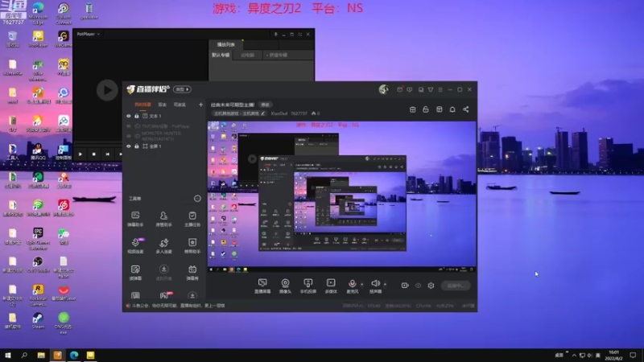Click the unlock icon above preview
This screenshot has height=362, width=644.
(x=426, y=109)
